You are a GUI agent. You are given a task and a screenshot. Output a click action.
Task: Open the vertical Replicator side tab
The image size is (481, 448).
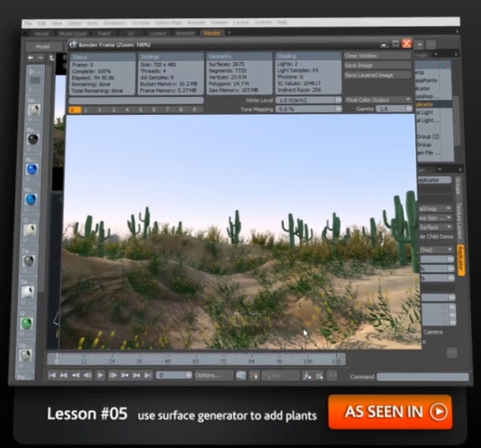(460, 260)
